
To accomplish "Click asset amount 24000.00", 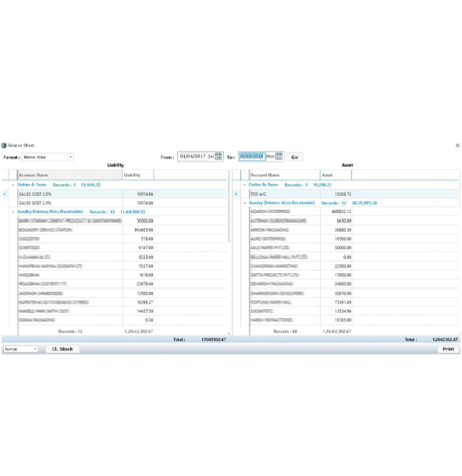I will [343, 284].
